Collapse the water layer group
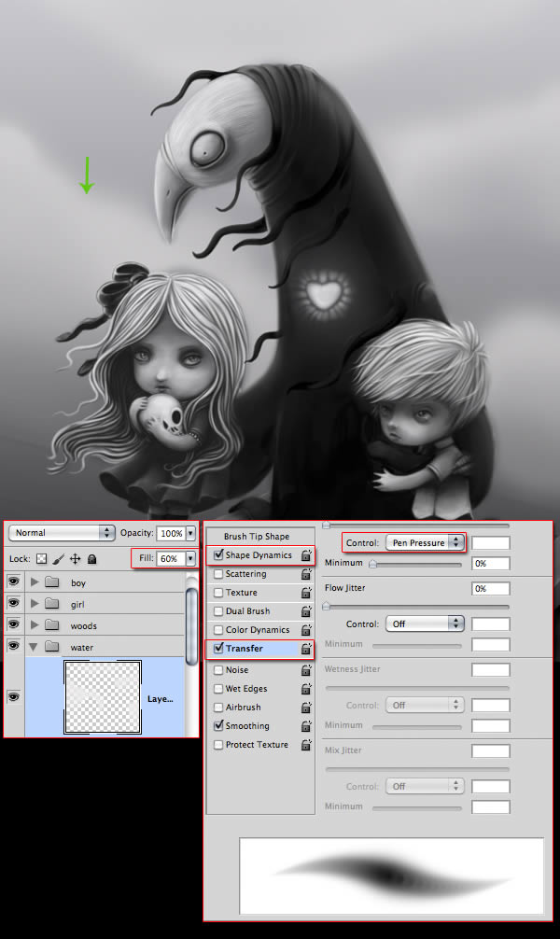This screenshot has height=939, width=560. (x=34, y=647)
